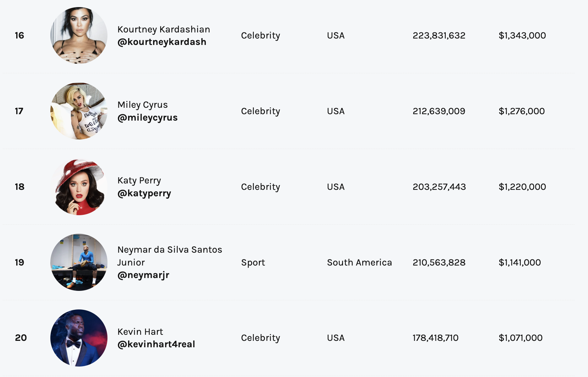Click the Sport category in row 19

[253, 262]
